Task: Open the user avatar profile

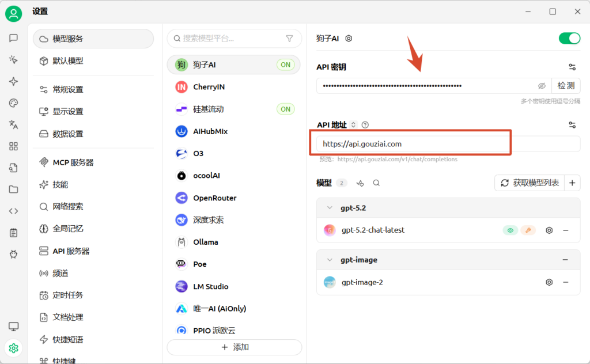Action: point(14,14)
